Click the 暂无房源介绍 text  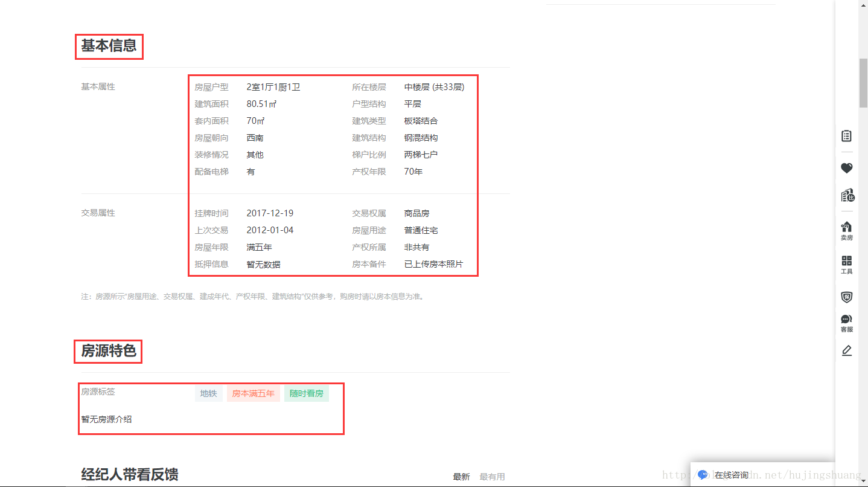106,419
